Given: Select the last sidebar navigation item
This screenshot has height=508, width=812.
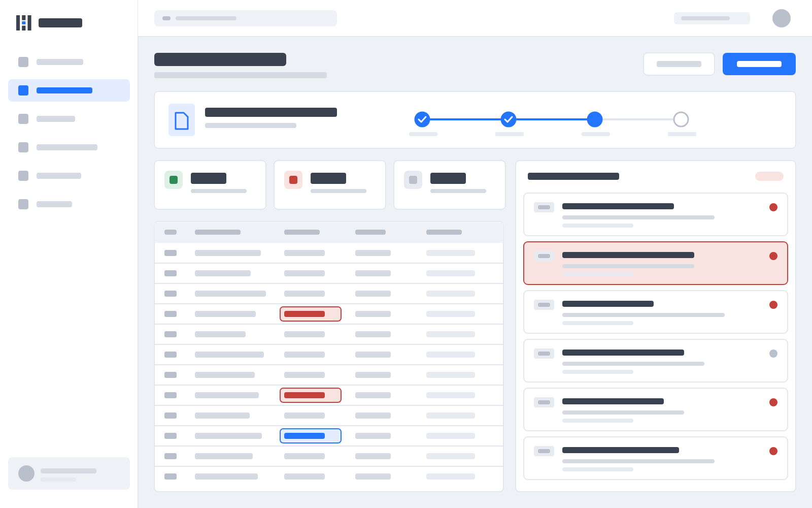Looking at the screenshot, I should pyautogui.click(x=69, y=204).
